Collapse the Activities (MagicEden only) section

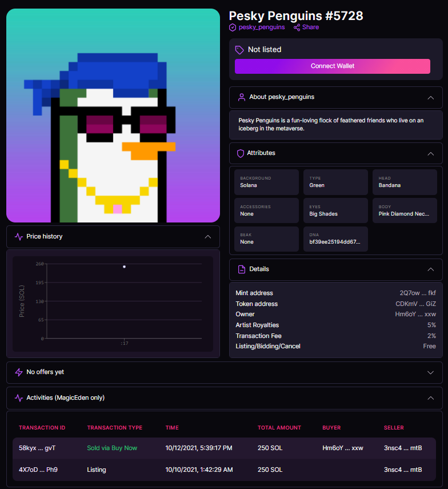click(x=430, y=398)
